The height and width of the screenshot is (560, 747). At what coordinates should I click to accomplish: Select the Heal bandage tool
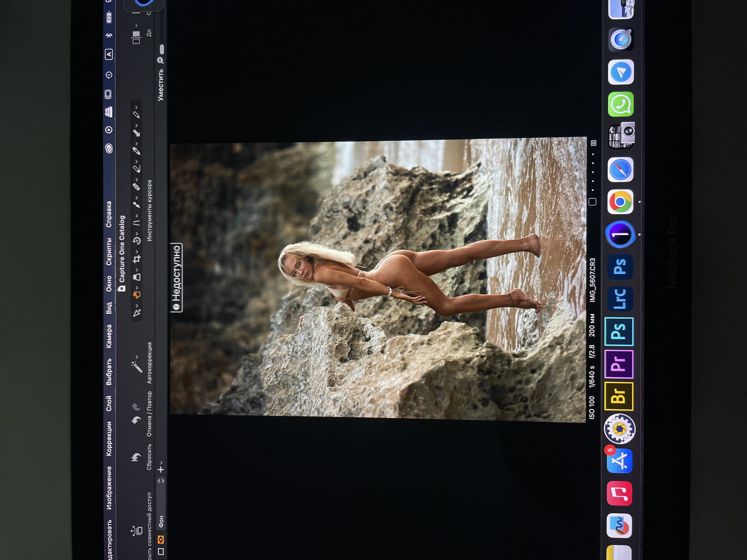tap(137, 187)
